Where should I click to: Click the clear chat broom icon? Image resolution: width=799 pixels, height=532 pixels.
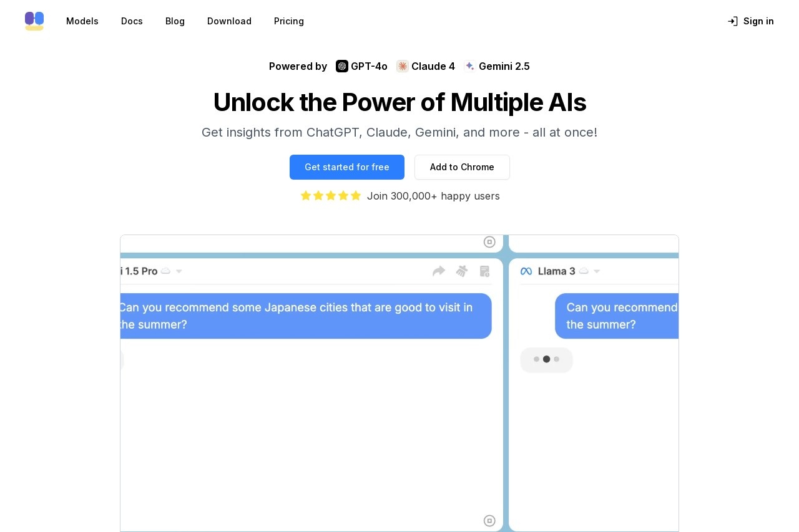[462, 271]
